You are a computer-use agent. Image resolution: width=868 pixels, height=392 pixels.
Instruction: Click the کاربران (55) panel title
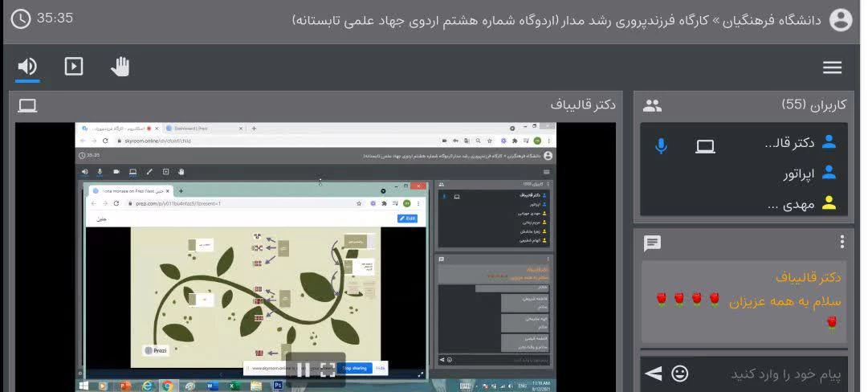point(814,105)
